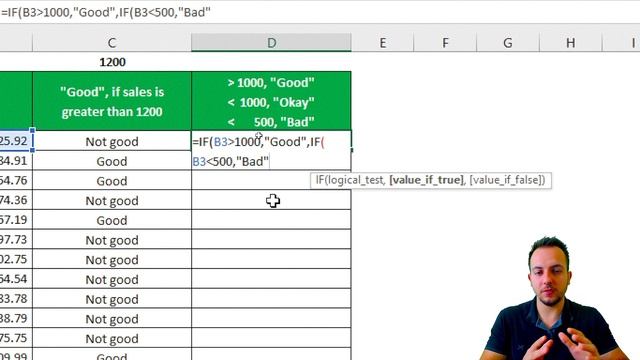
Task: Select column D header
Action: coord(271,42)
